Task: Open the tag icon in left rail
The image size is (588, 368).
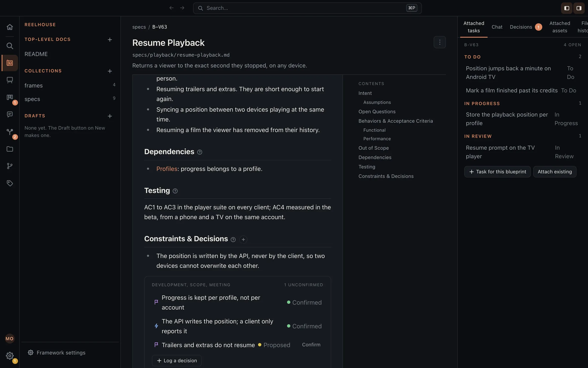Action: pyautogui.click(x=10, y=183)
